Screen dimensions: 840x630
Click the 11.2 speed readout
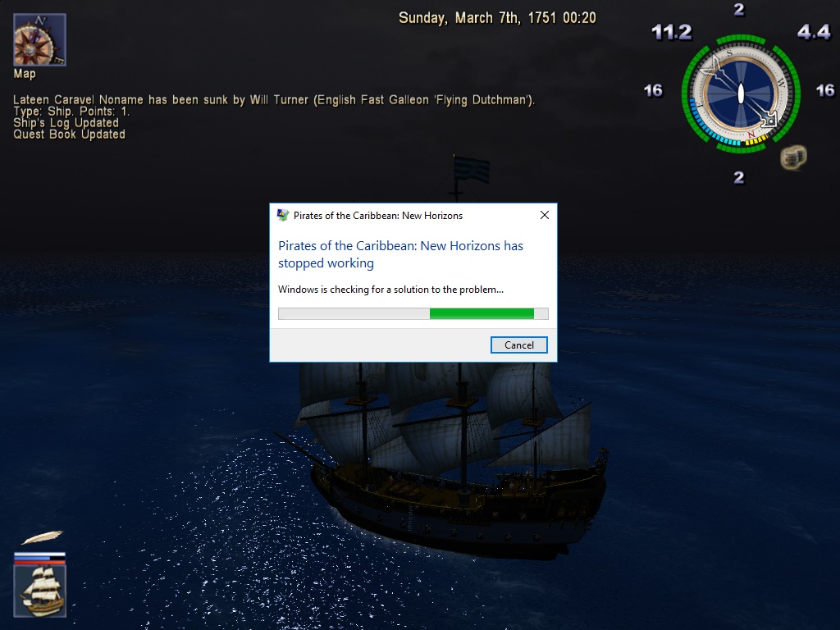(x=672, y=32)
